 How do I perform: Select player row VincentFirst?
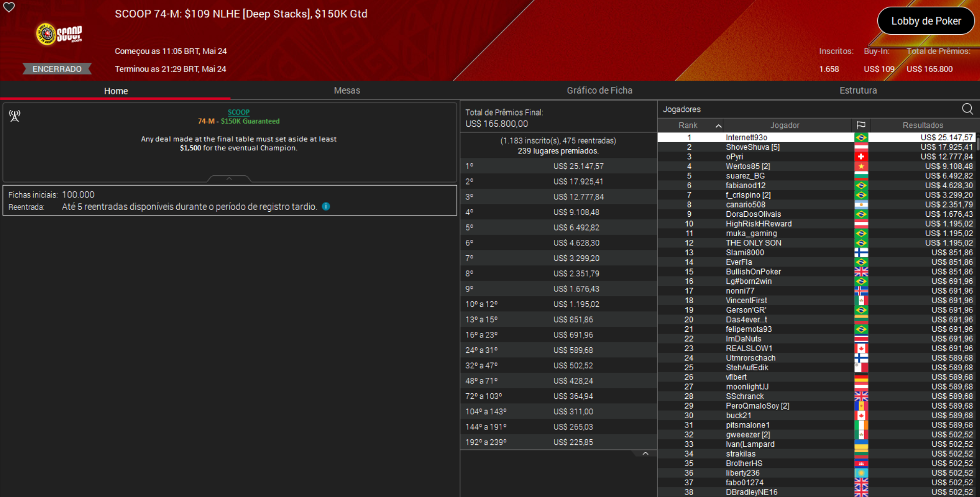(816, 301)
